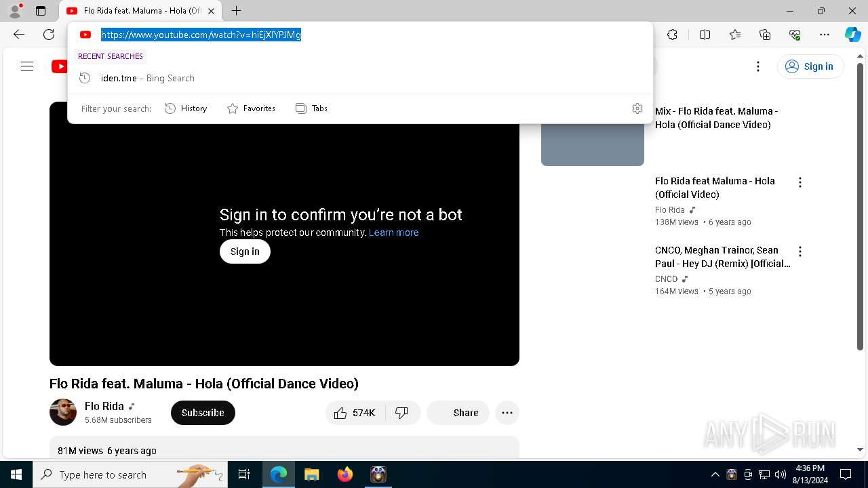Open more actions menu below video
The width and height of the screenshot is (868, 488).
[507, 413]
